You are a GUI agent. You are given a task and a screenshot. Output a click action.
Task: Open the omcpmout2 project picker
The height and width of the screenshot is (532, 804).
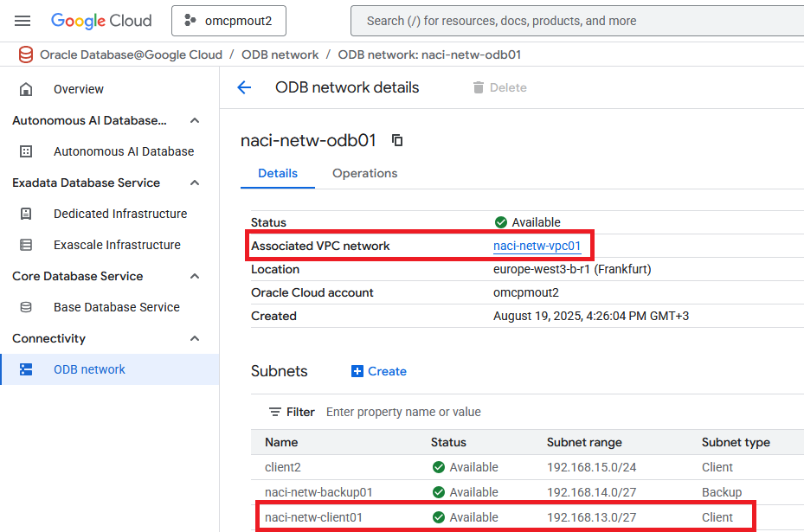click(x=228, y=21)
